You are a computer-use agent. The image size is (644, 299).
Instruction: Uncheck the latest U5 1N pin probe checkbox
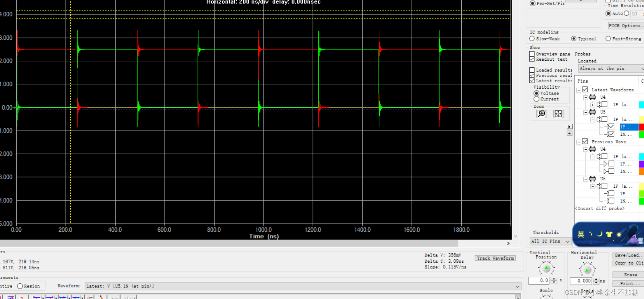(611, 134)
